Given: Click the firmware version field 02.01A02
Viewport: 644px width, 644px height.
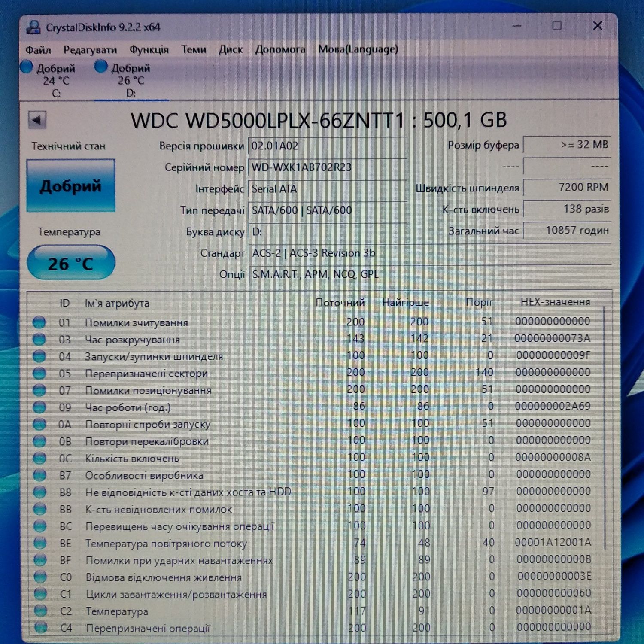Looking at the screenshot, I should 327,146.
